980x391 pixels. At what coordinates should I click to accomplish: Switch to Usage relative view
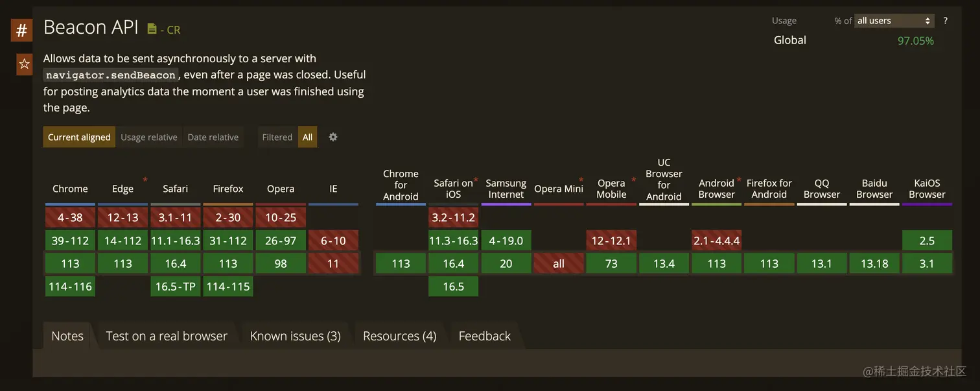pyautogui.click(x=149, y=137)
